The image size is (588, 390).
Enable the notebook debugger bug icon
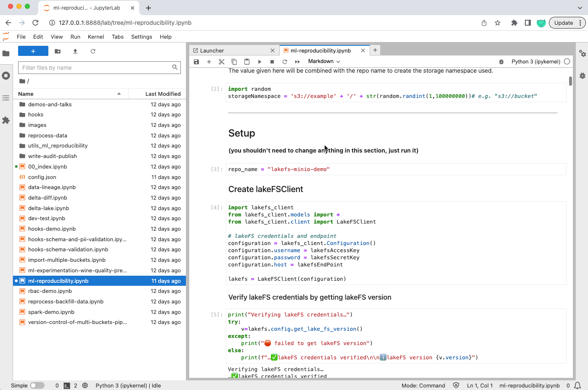[501, 62]
